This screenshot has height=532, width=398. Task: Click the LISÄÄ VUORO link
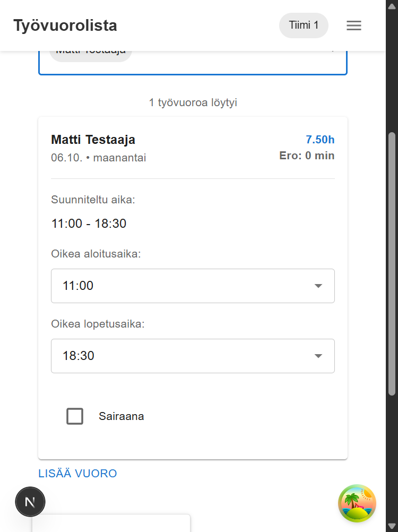tap(77, 473)
